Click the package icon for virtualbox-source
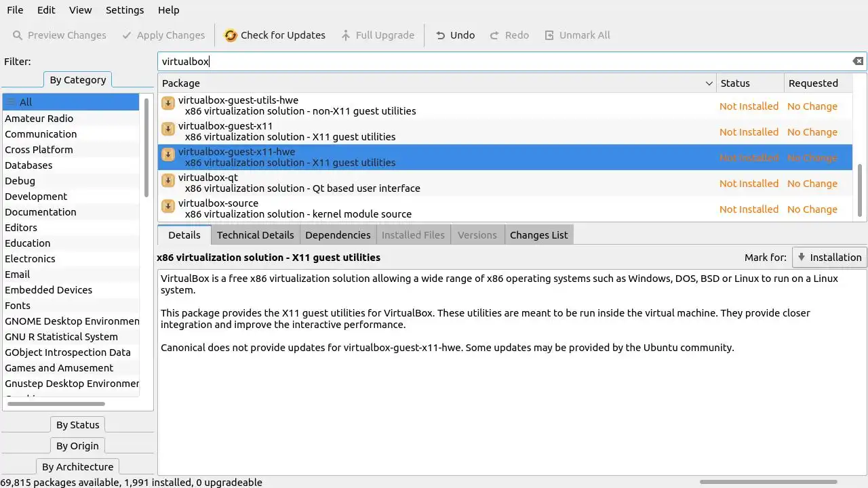This screenshot has height=488, width=868. (168, 207)
